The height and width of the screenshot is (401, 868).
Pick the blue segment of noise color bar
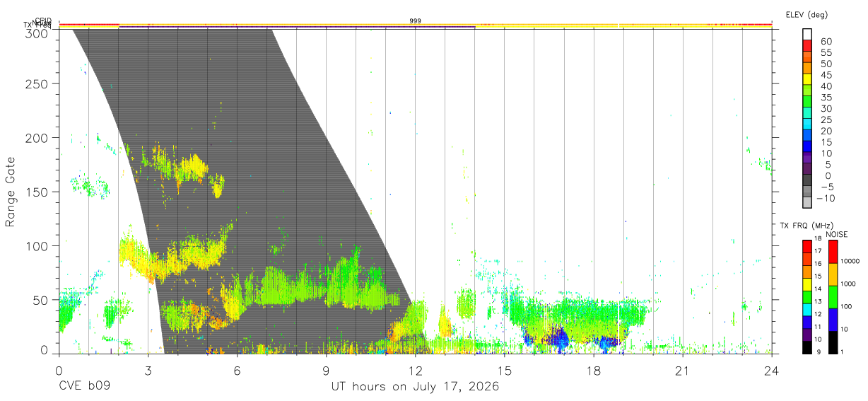pos(833,320)
